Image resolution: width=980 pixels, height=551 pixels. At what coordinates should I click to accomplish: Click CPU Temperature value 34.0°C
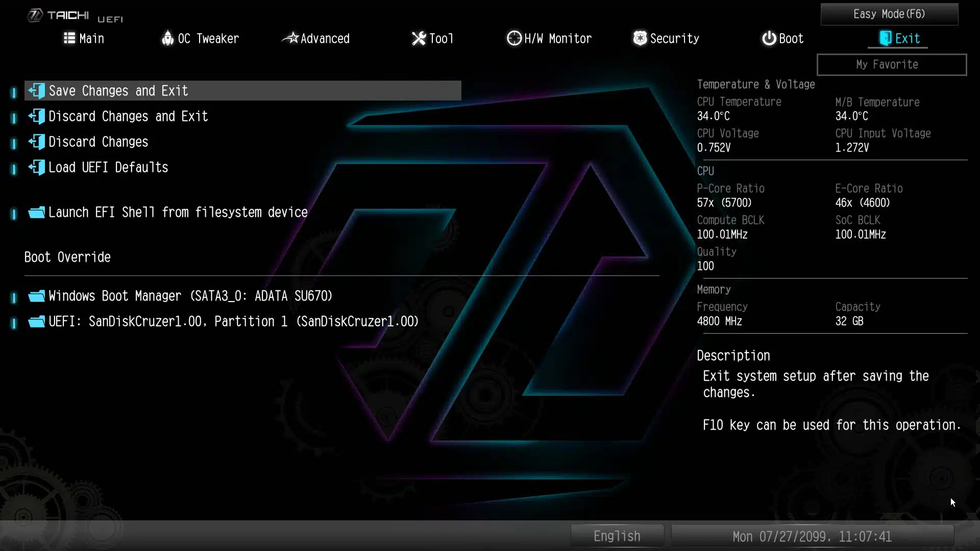[x=713, y=116]
